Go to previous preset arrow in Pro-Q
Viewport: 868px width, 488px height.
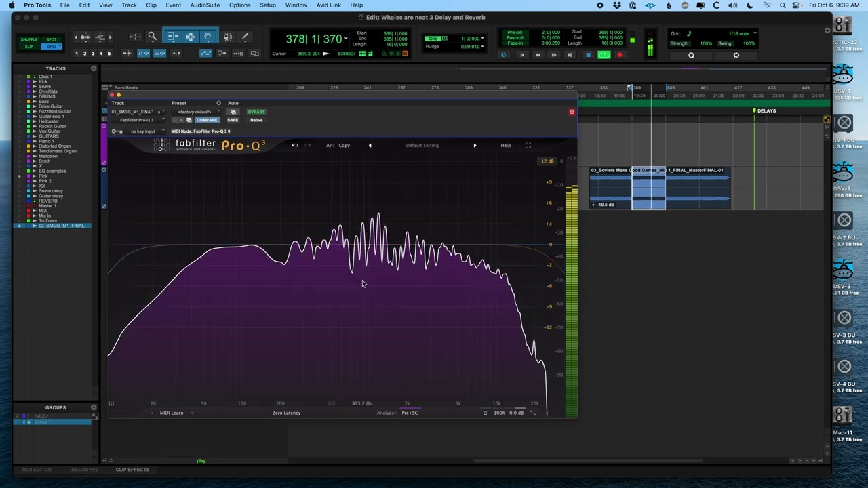coord(370,145)
